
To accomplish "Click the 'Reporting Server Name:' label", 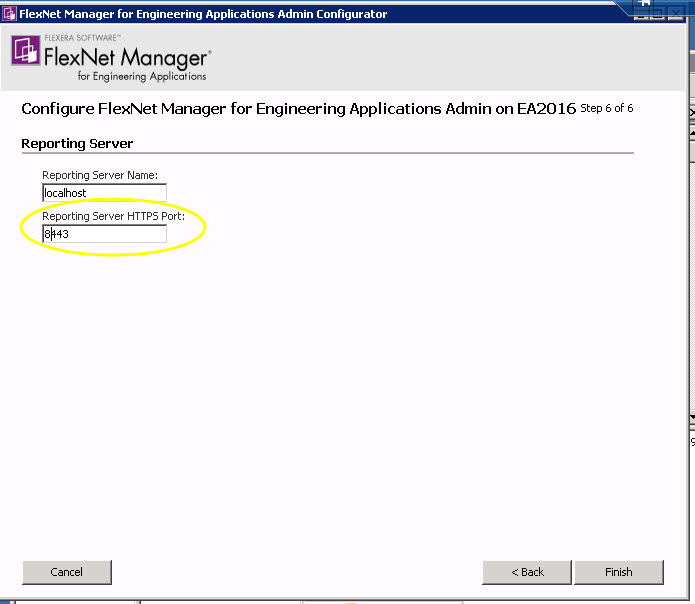I will click(x=100, y=175).
